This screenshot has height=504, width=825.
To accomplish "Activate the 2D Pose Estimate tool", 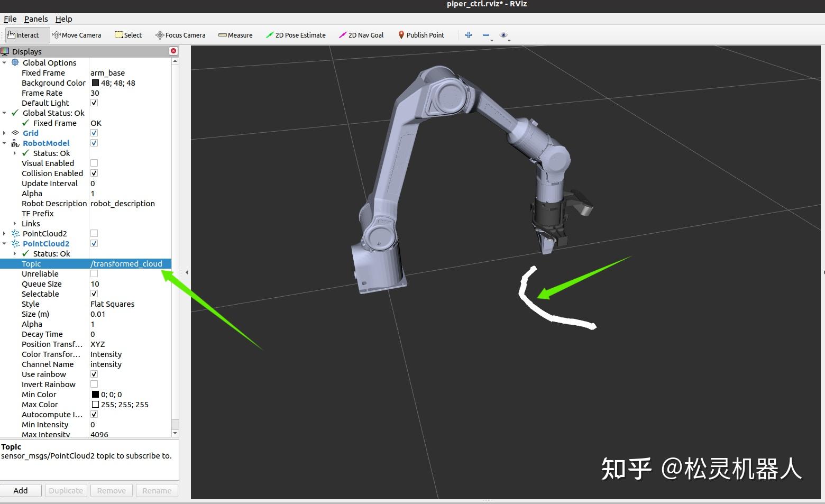I will pos(296,35).
